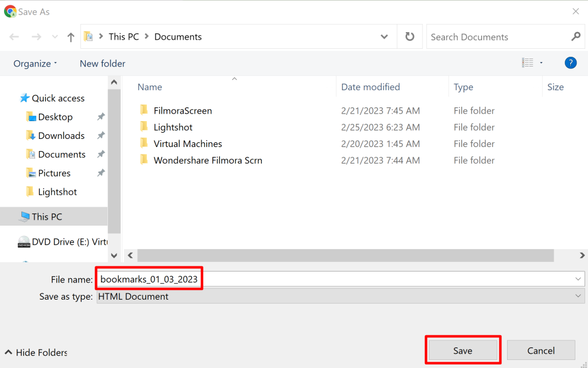Open the Save as type dropdown

pyautogui.click(x=578, y=296)
